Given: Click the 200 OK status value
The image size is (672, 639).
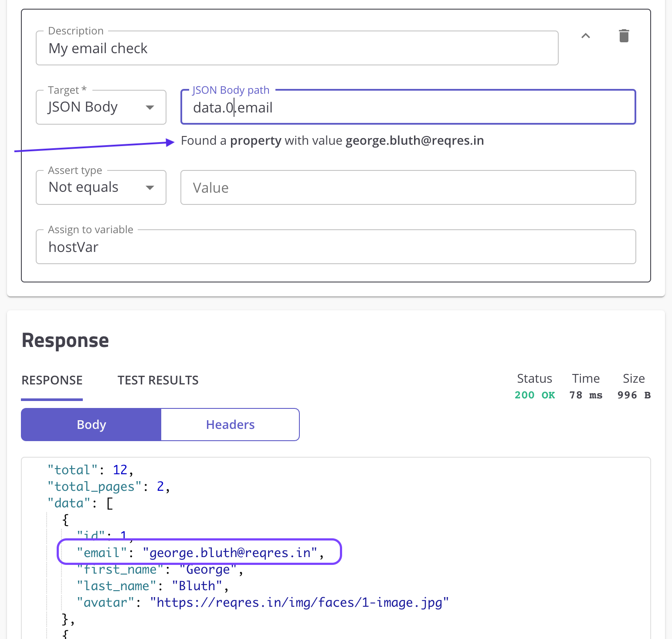Looking at the screenshot, I should pyautogui.click(x=535, y=395).
